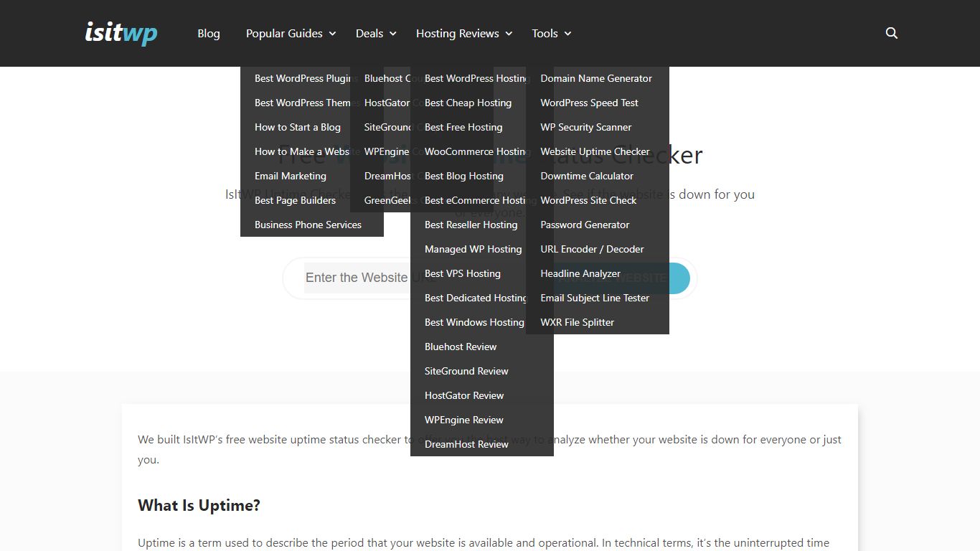980x551 pixels.
Task: Expand the Hosting Reviews menu
Action: click(x=464, y=33)
